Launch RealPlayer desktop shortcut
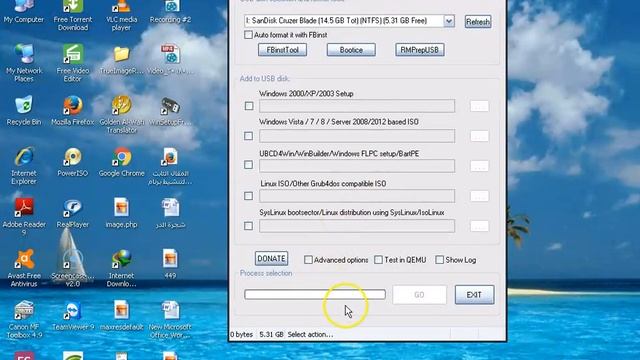The image size is (640, 360). pyautogui.click(x=73, y=213)
